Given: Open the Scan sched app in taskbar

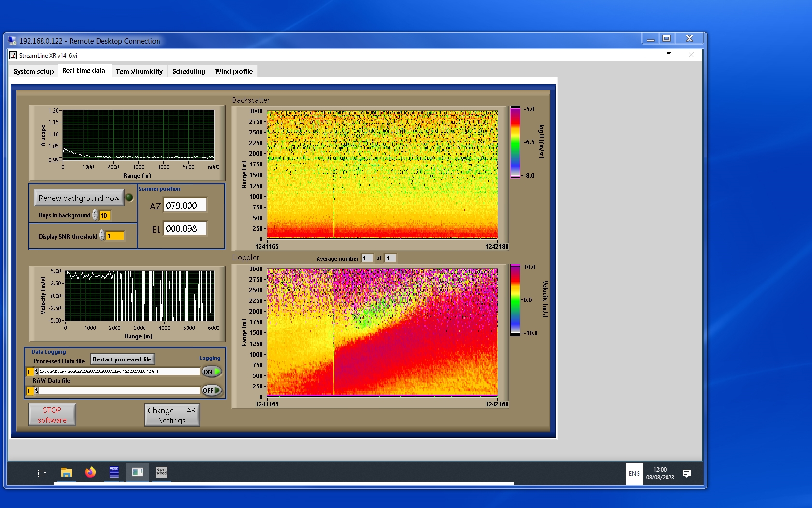Looking at the screenshot, I should 161,472.
